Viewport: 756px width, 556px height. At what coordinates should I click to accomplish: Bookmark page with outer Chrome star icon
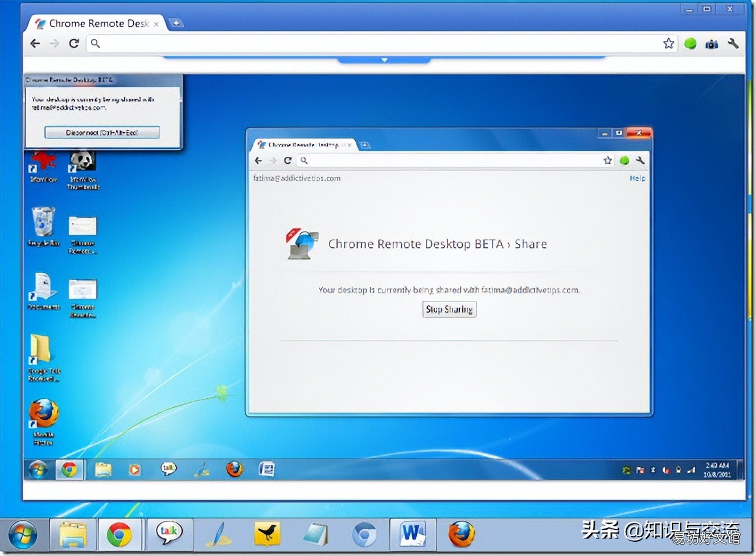(x=668, y=43)
